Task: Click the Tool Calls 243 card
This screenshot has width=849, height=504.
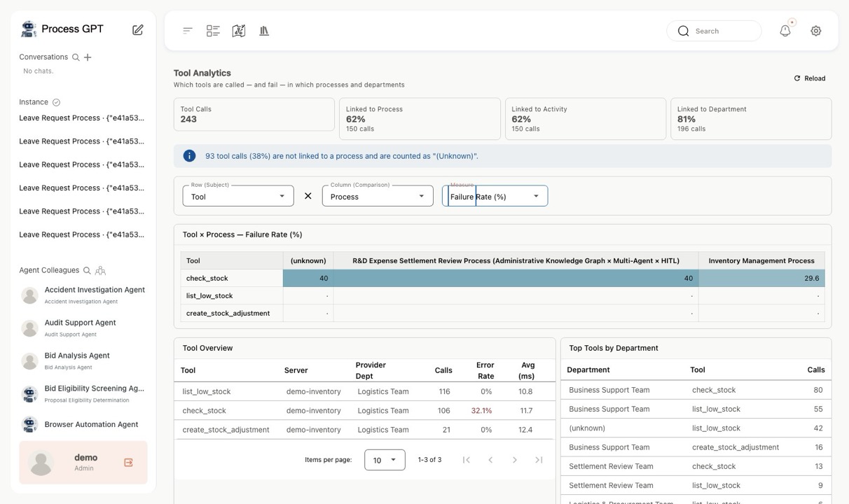Action: pyautogui.click(x=254, y=114)
